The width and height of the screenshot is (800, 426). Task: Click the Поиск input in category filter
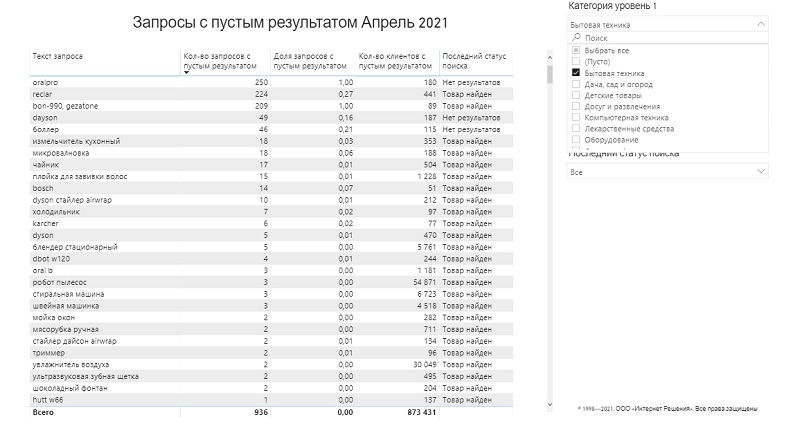pos(667,37)
